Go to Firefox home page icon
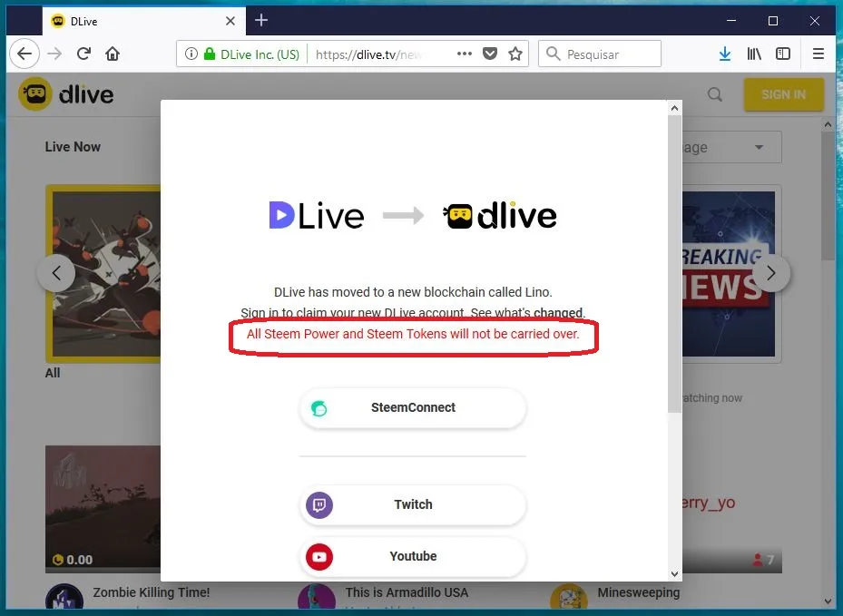843x616 pixels. click(x=113, y=54)
